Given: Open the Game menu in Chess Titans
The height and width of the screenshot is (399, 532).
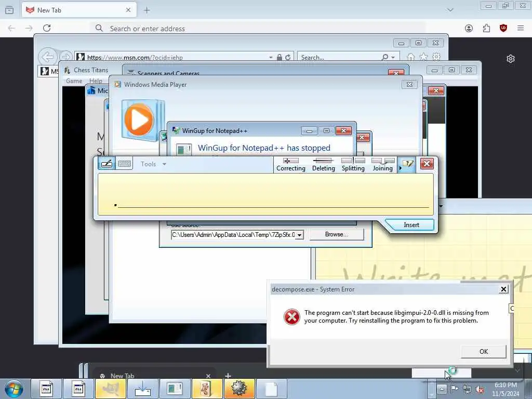Looking at the screenshot, I should [x=74, y=81].
